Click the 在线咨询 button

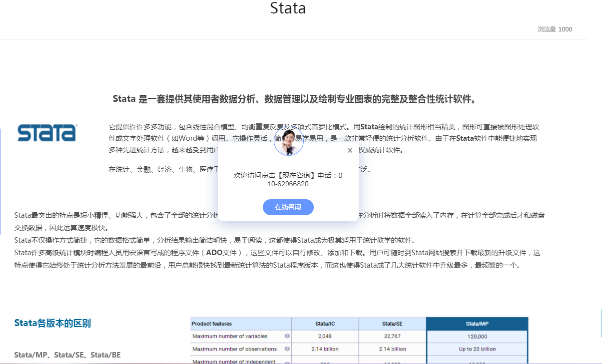(x=288, y=207)
